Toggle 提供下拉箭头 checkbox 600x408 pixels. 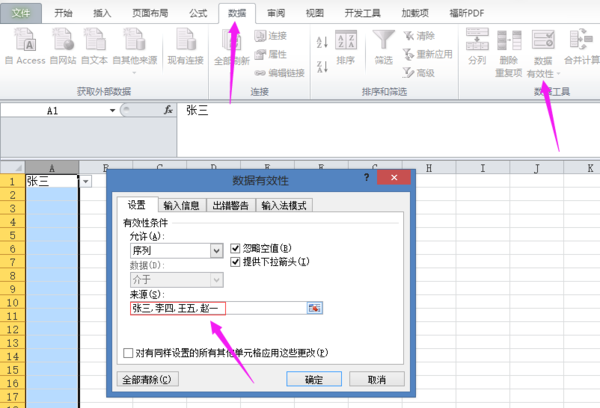tap(235, 262)
